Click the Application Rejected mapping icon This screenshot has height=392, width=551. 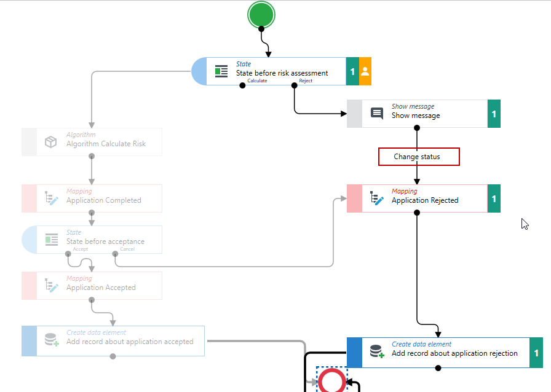377,198
